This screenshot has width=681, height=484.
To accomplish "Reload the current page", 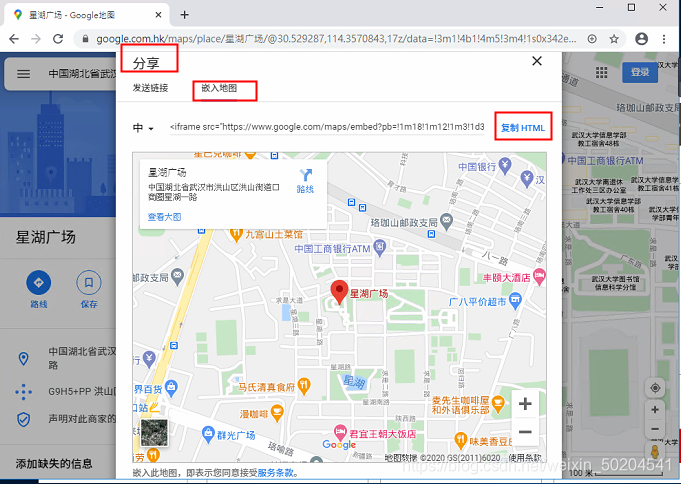I will (x=58, y=39).
